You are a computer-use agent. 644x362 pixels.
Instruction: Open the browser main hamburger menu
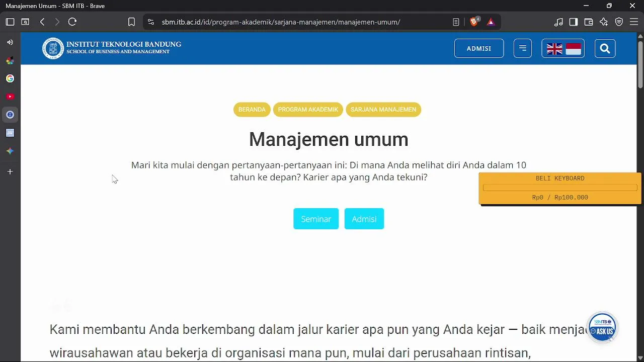pos(634,22)
